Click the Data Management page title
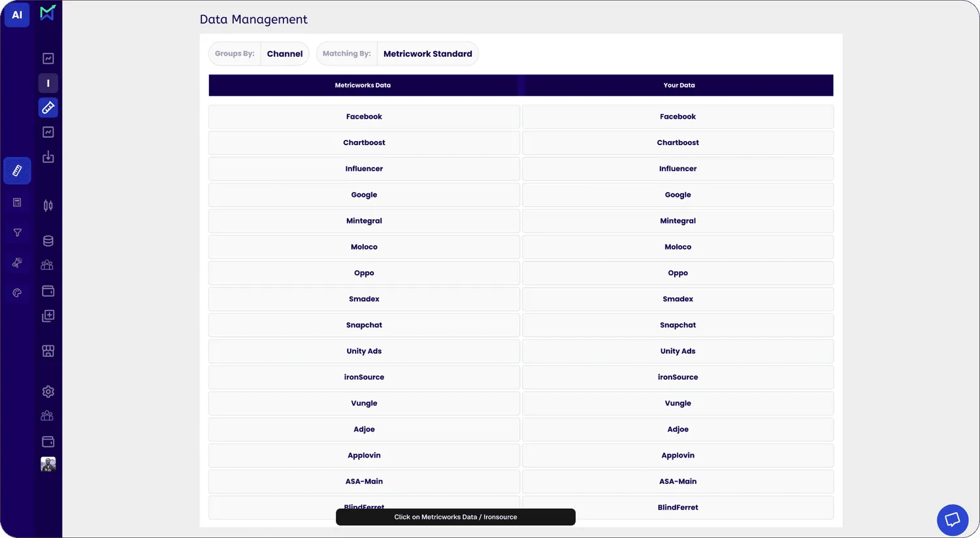The height and width of the screenshot is (538, 980). point(253,20)
